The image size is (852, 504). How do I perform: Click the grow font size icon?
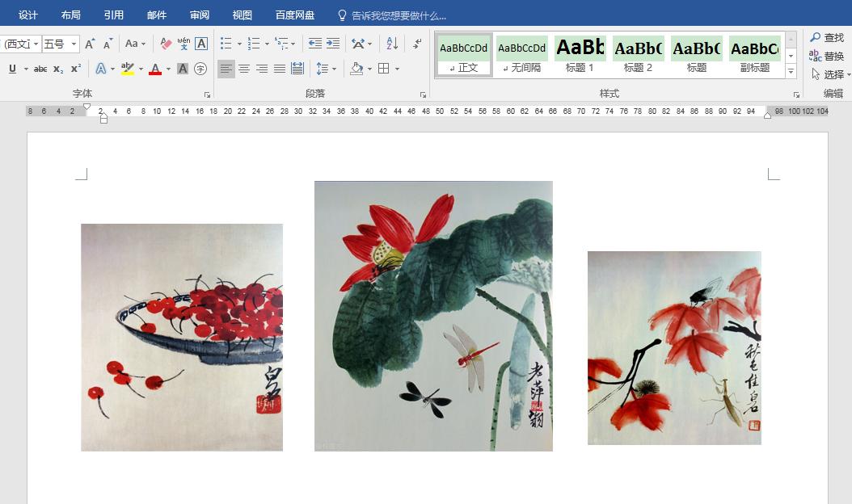(x=90, y=44)
